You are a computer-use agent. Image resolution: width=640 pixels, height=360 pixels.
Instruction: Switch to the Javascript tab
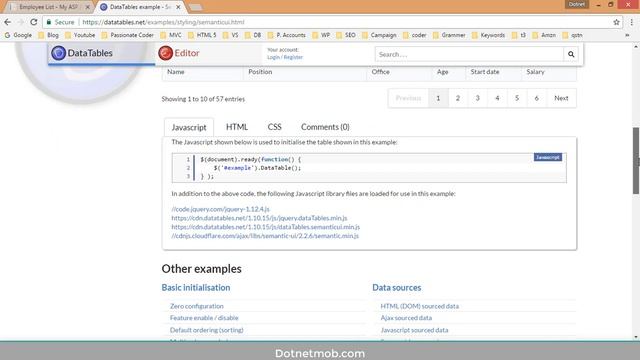click(189, 127)
